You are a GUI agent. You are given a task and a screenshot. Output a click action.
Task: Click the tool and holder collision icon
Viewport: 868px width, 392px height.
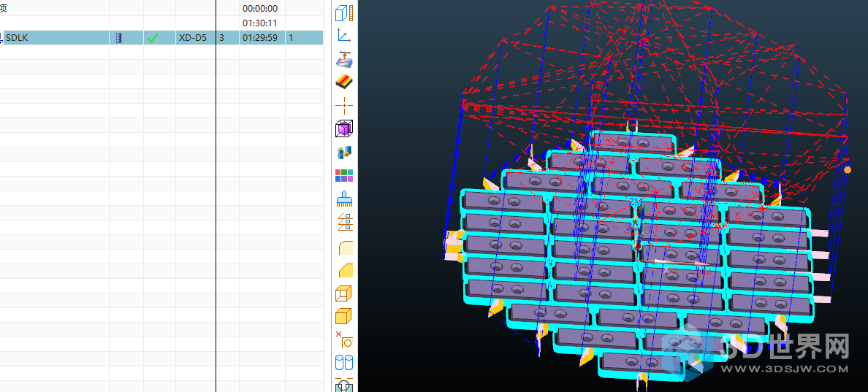(x=344, y=153)
